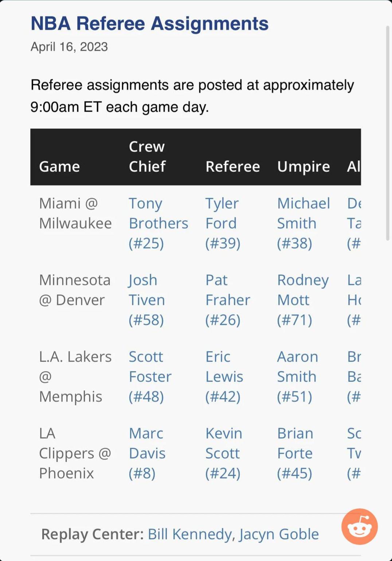Select Aaron Smith (#51) umpire link

pos(297,376)
